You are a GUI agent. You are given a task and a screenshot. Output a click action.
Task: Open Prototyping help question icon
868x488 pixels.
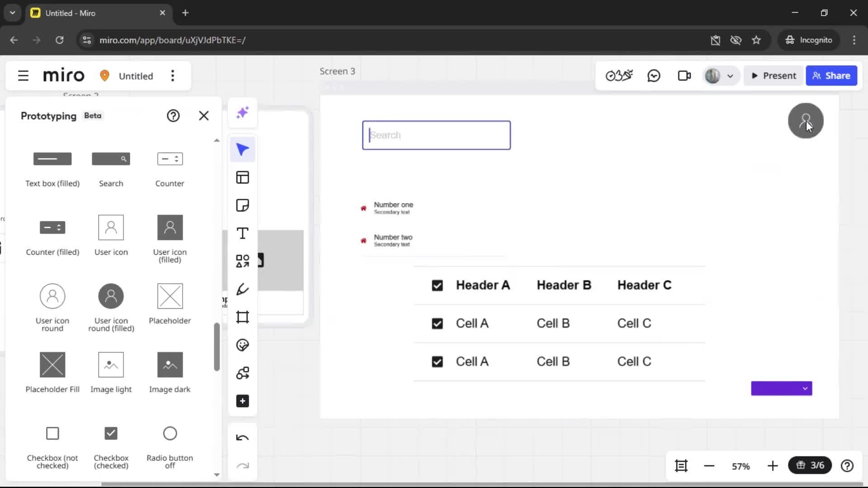(x=173, y=116)
